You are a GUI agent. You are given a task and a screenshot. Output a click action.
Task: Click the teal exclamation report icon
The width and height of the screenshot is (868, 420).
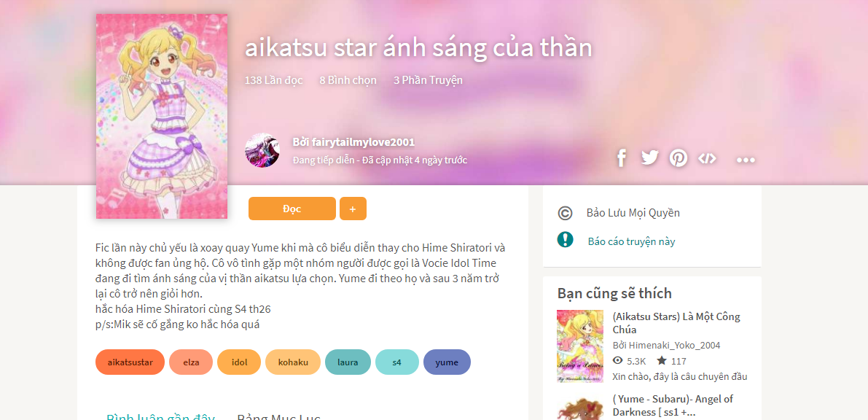coord(566,240)
